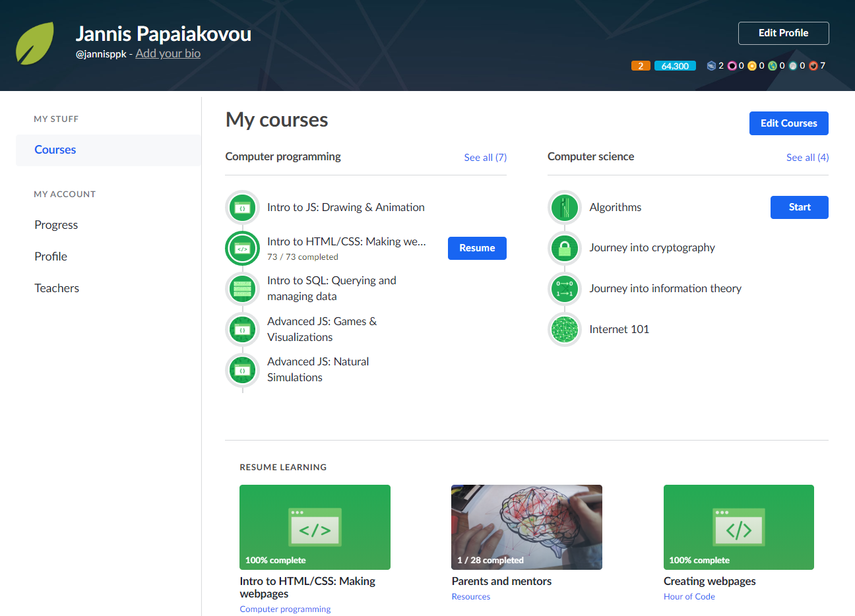Click the Parents and mentors title
Viewport: 855px width, 616px height.
[x=501, y=581]
